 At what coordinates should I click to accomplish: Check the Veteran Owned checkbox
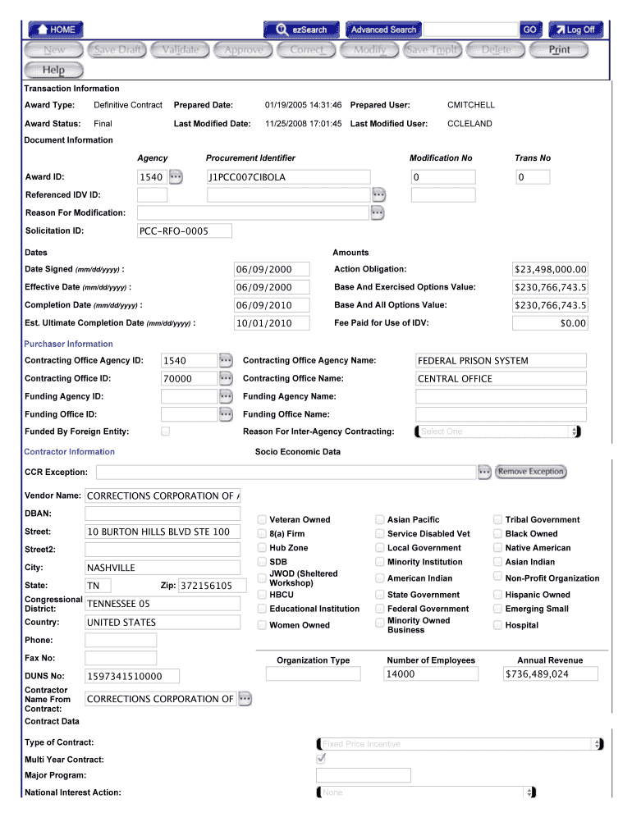[262, 519]
